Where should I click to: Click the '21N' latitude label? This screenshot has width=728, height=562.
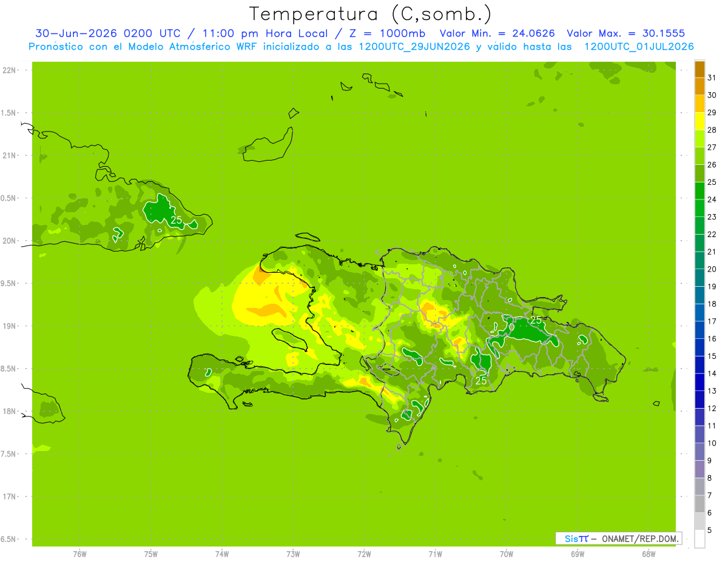click(x=9, y=155)
